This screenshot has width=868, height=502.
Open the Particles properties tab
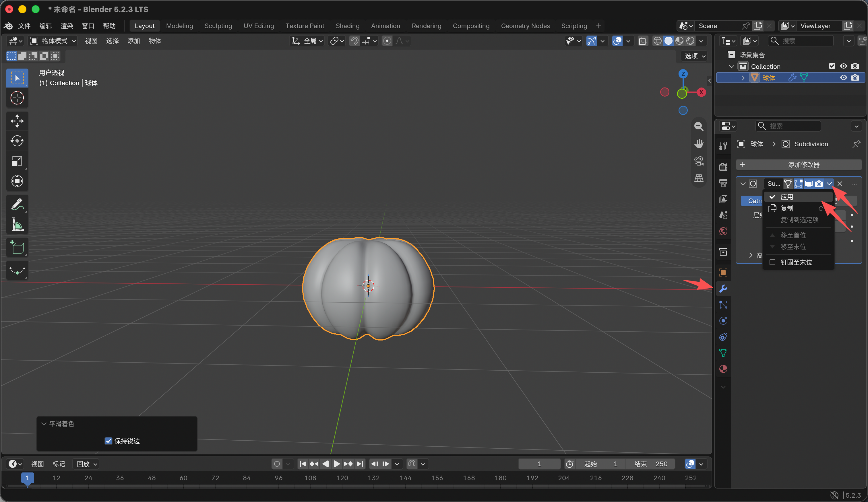coord(723,305)
